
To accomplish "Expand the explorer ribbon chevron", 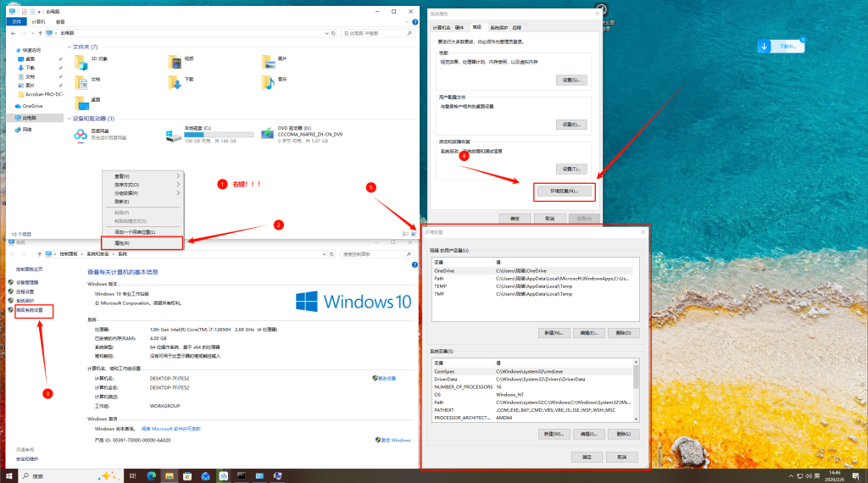I will point(407,22).
